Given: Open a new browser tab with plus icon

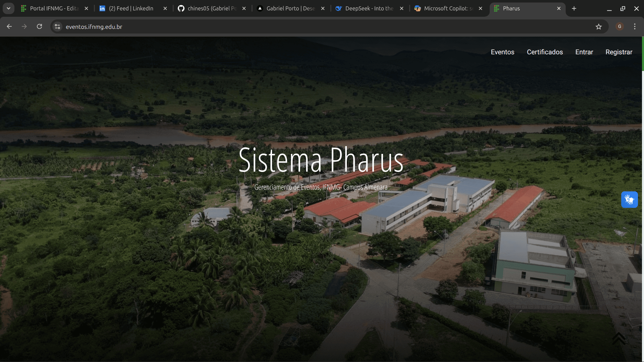Looking at the screenshot, I should click(574, 8).
